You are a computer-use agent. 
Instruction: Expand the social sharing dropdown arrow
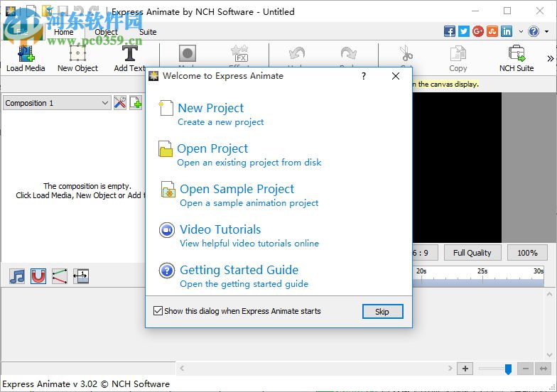[x=521, y=31]
